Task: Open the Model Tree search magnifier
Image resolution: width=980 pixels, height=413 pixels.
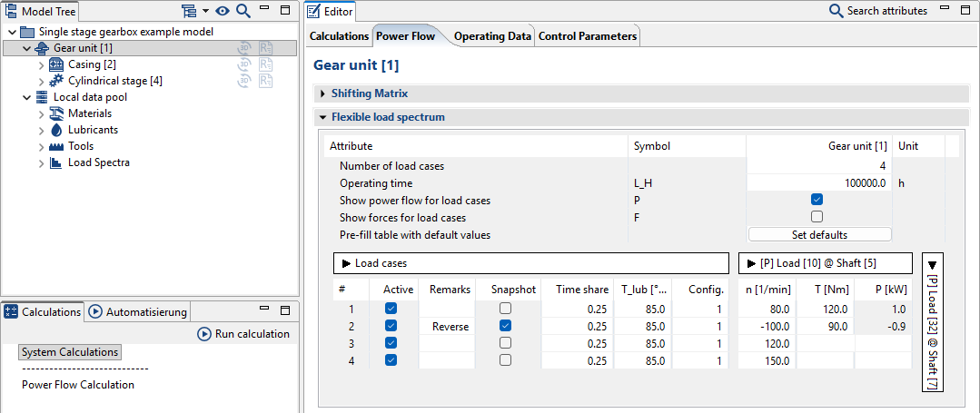Action: (243, 11)
